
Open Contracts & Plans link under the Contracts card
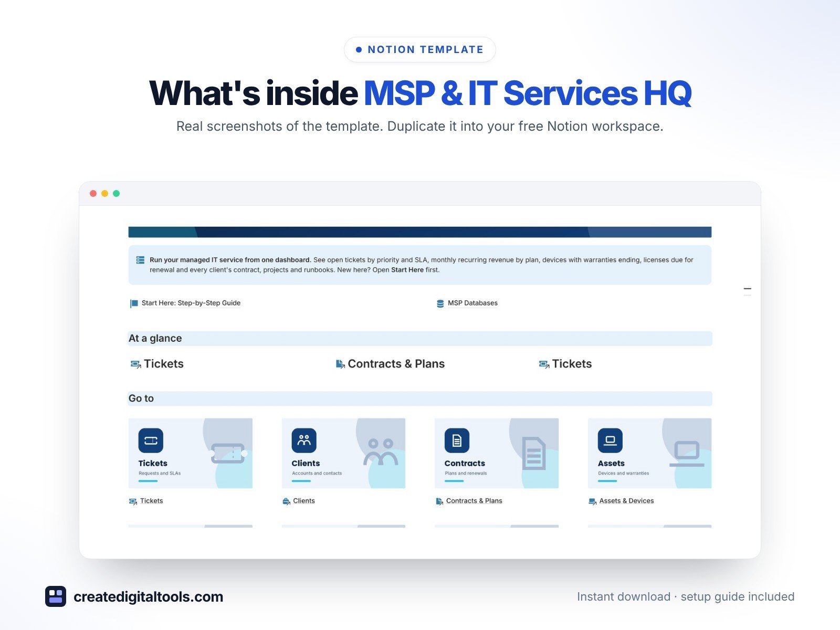[x=474, y=501]
